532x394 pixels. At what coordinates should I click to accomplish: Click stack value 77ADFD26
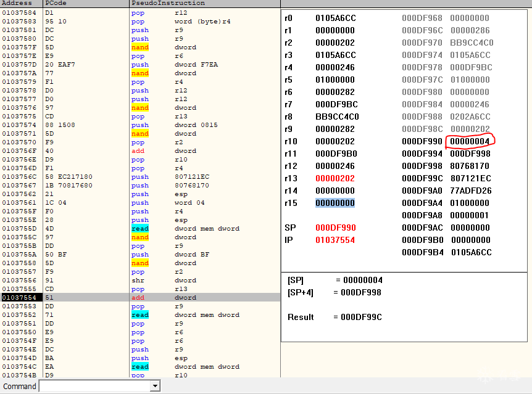pos(470,191)
